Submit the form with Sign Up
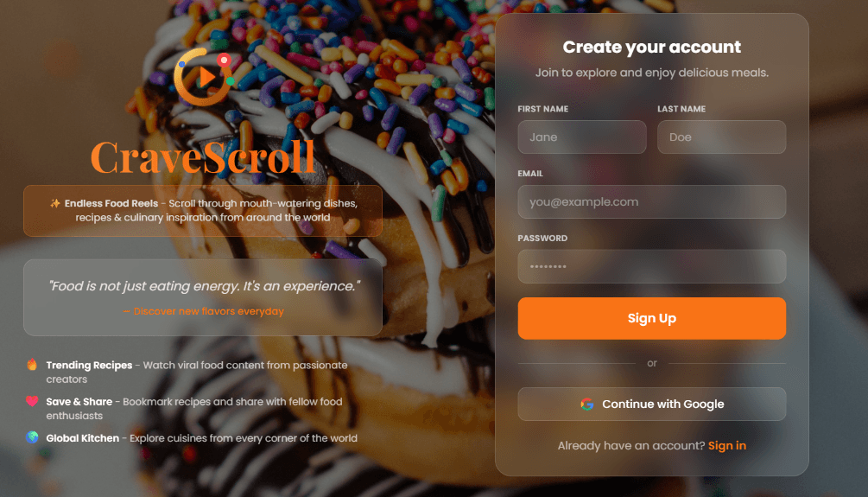 tap(651, 319)
